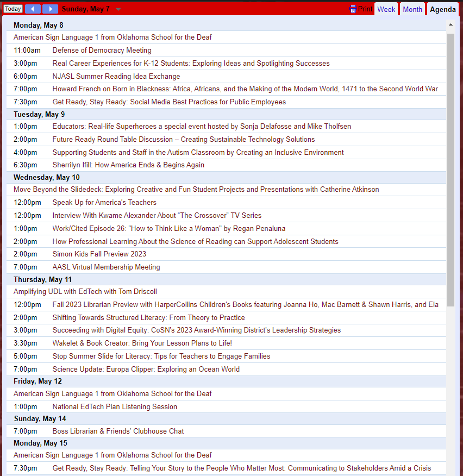Click the Thursday, May 11 date header
This screenshot has height=476, width=463.
43,280
